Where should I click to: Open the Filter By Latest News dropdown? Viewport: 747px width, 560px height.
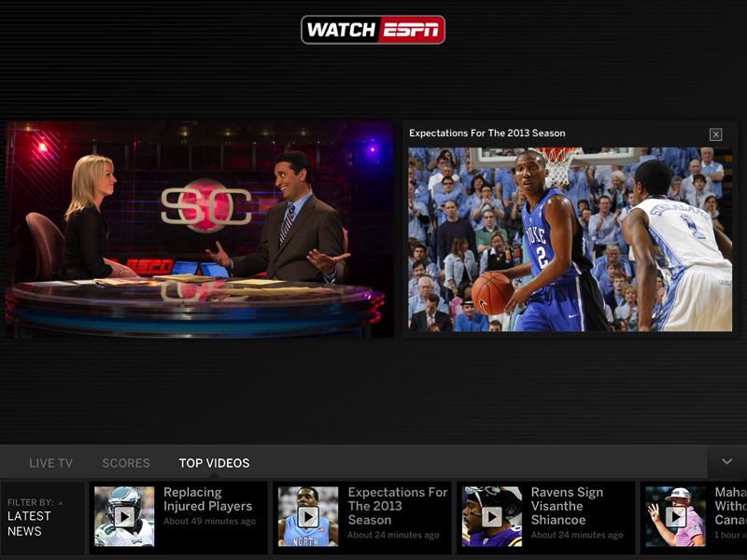[43, 518]
